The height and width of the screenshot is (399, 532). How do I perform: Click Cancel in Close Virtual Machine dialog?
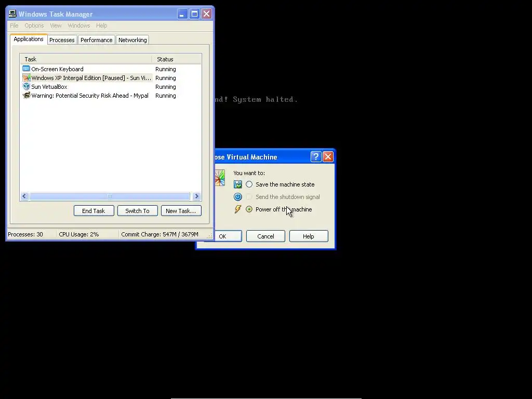pyautogui.click(x=265, y=236)
